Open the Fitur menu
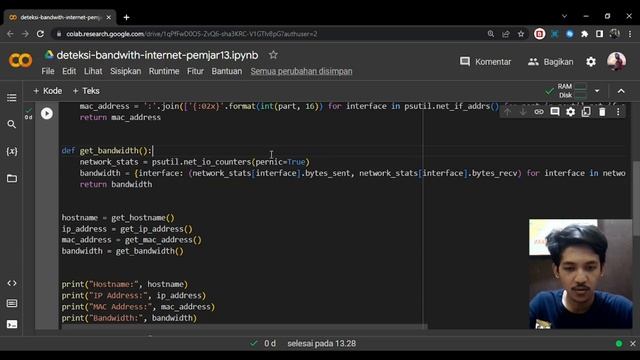Screen dimensions: 640x360 point(195,71)
